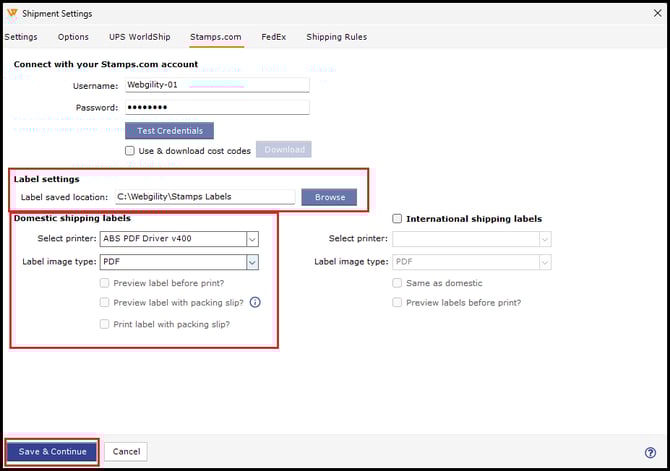The height and width of the screenshot is (471, 670).
Task: Check Preview label before print option
Action: click(105, 283)
